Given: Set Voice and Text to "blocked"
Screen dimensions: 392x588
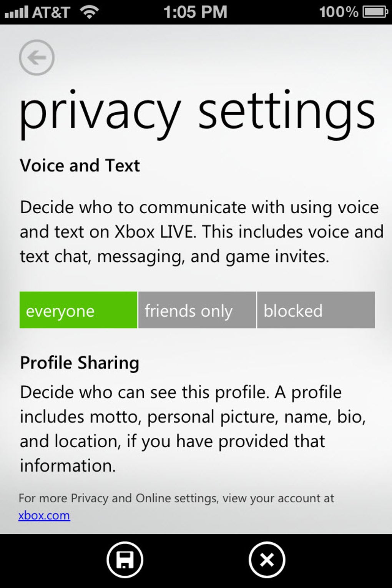Looking at the screenshot, I should click(x=316, y=310).
